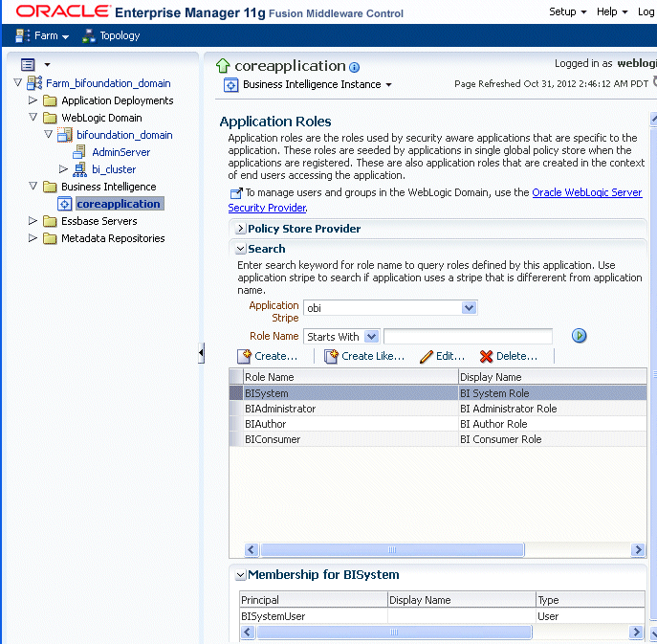Click the Farm menu icon

[22, 35]
